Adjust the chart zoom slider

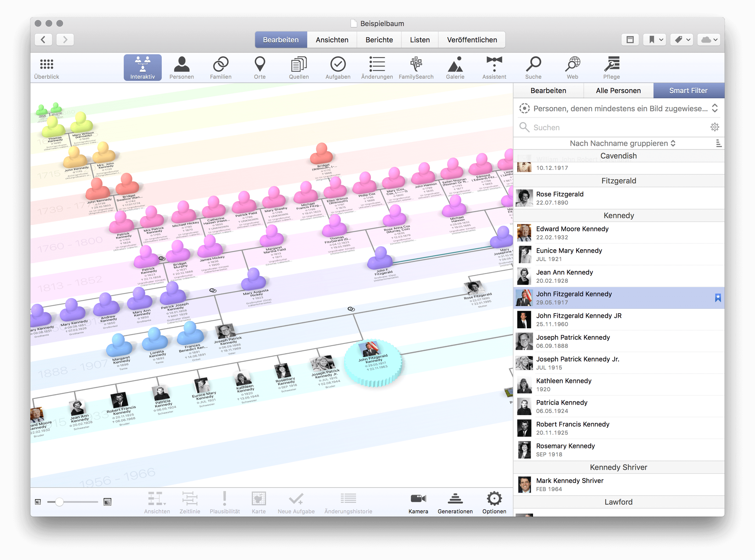[x=60, y=502]
